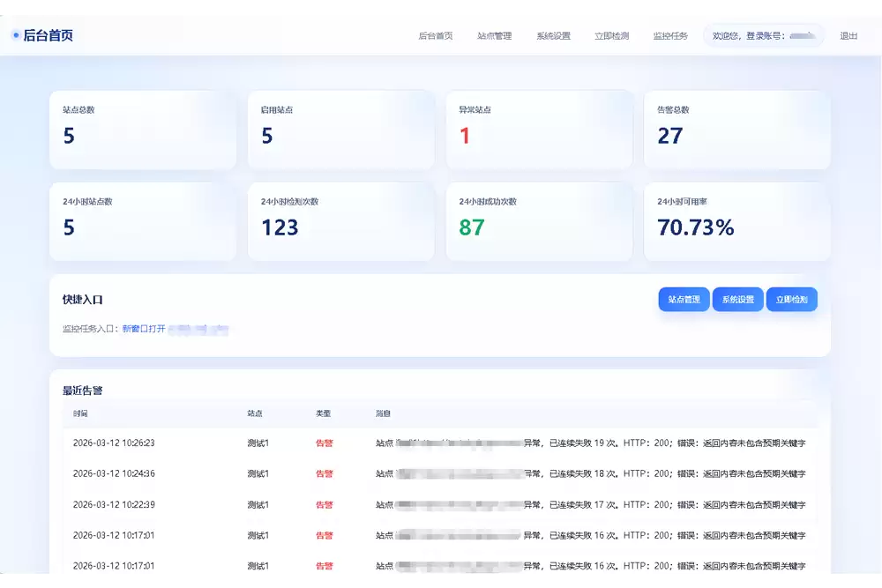Select the 24小时可用率 card showing 70.73%
882x588 pixels.
click(x=736, y=221)
